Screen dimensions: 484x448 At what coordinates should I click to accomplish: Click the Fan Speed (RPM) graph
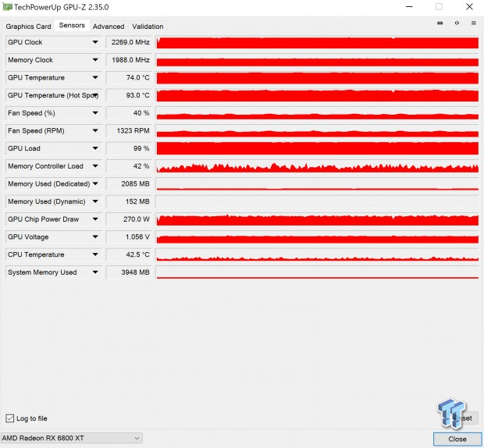pyautogui.click(x=318, y=130)
